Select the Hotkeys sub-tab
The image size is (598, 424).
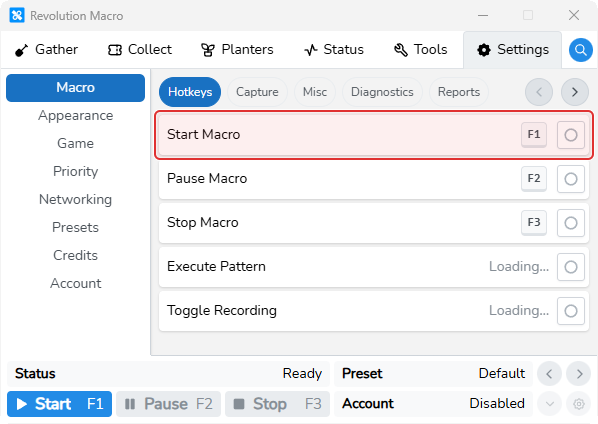[190, 92]
